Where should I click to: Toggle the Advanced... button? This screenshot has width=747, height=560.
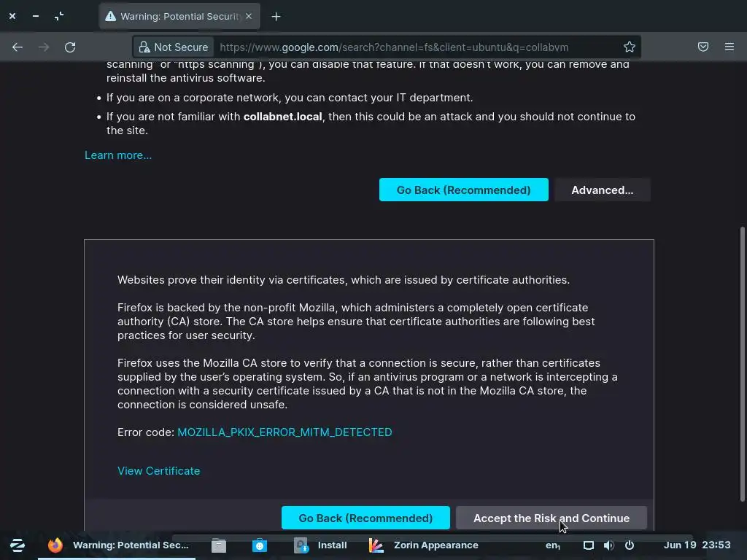pyautogui.click(x=602, y=190)
